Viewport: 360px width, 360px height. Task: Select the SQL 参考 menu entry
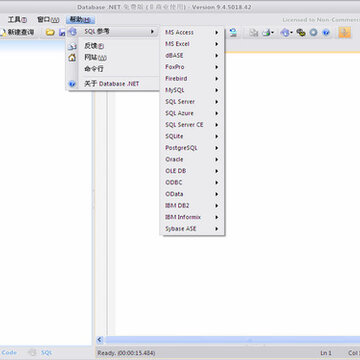(x=112, y=32)
